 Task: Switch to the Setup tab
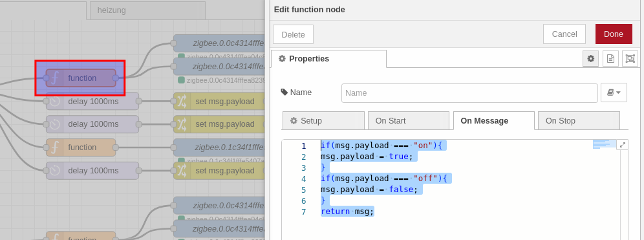pyautogui.click(x=323, y=121)
